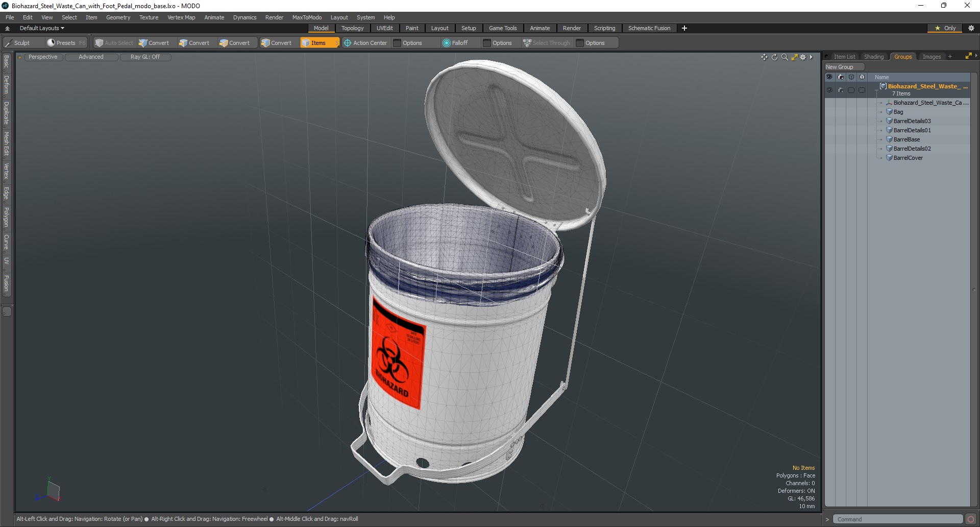Image resolution: width=980 pixels, height=527 pixels.
Task: Click the viewport pan control icon
Action: 764,57
